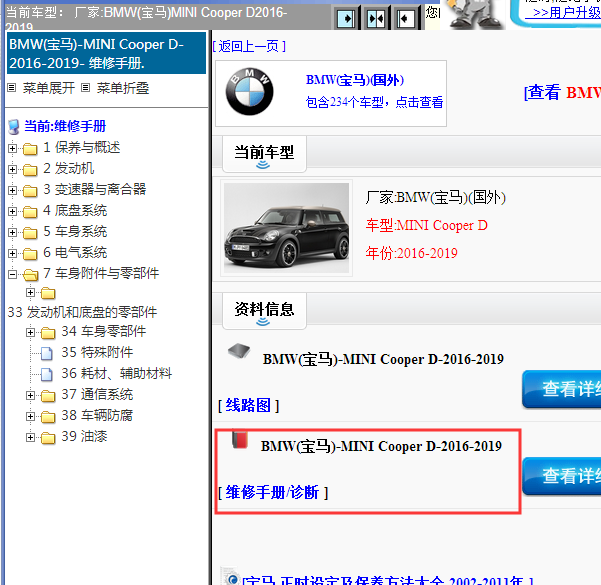Click open folder icon for 7 车身附件与零部件
This screenshot has width=601, height=585.
31,275
